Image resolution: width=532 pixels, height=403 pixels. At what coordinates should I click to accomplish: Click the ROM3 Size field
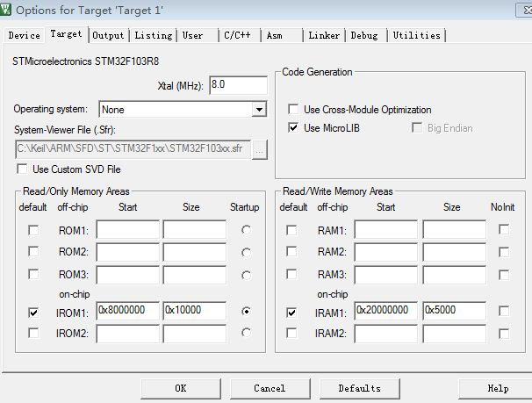point(194,275)
